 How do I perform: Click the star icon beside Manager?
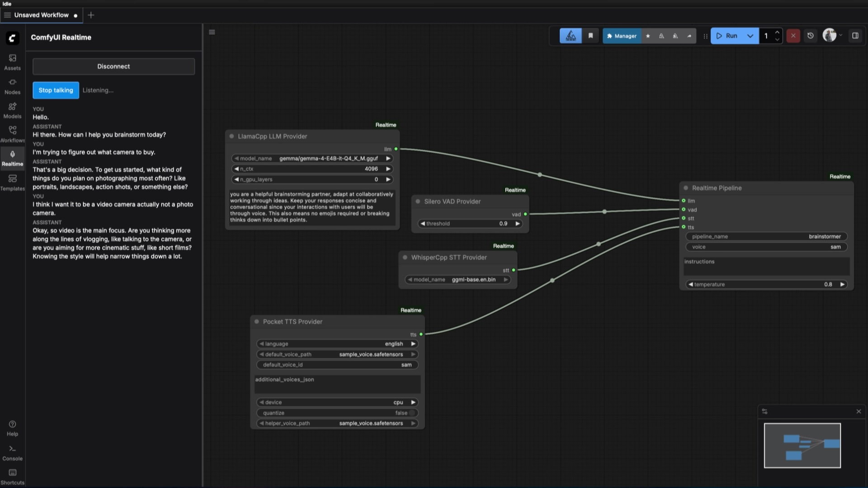648,36
